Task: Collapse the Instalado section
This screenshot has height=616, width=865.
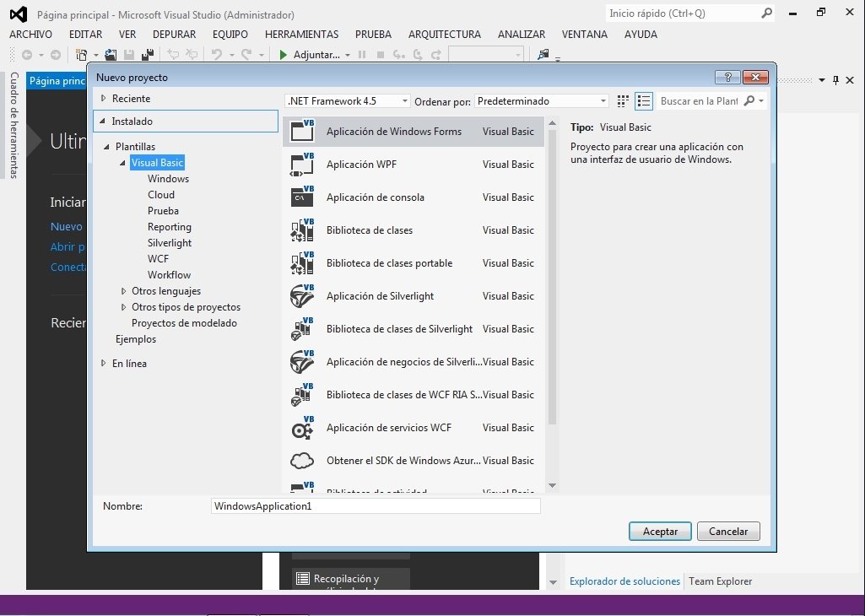Action: click(103, 121)
